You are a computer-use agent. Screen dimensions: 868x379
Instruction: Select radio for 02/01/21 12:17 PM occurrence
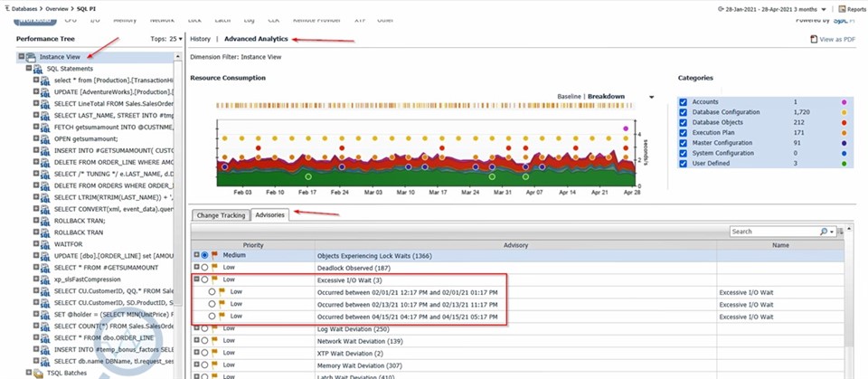[212, 292]
